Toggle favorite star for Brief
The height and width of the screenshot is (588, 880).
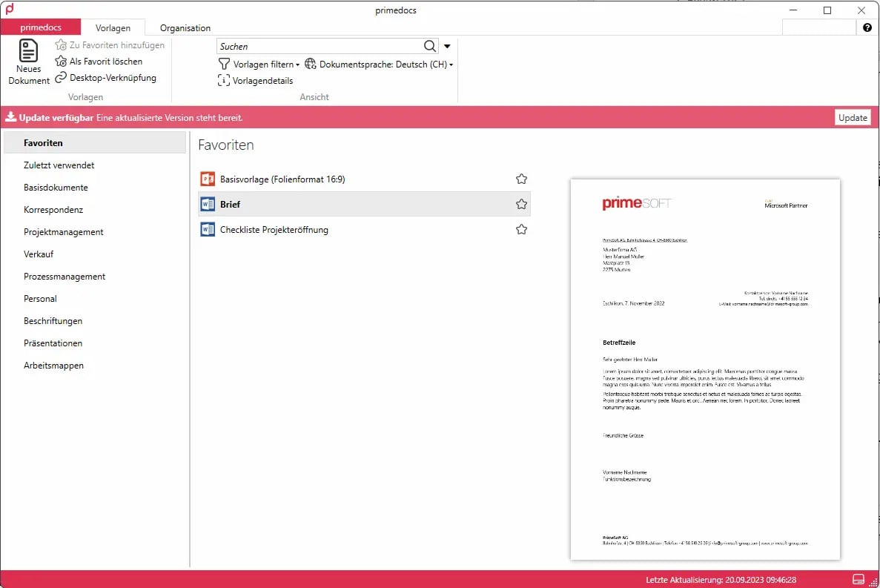(521, 204)
